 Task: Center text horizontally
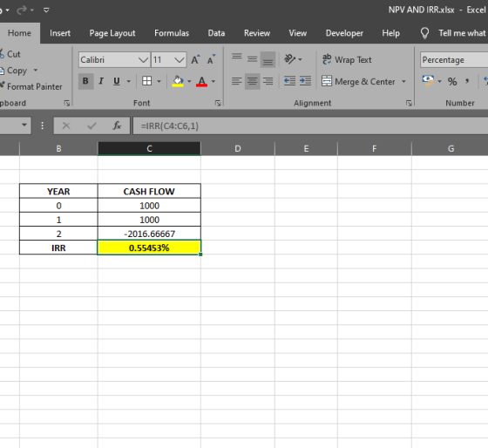(253, 81)
